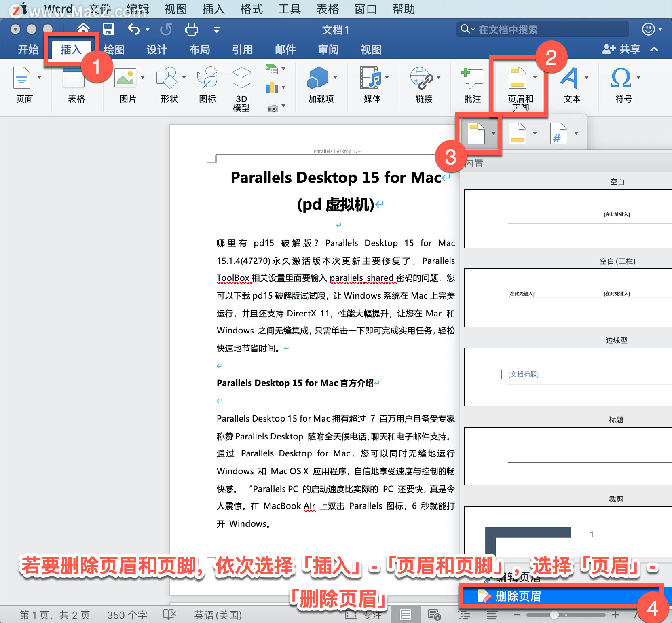
Task: Click the page number (#) icon in the submenu
Action: (558, 133)
